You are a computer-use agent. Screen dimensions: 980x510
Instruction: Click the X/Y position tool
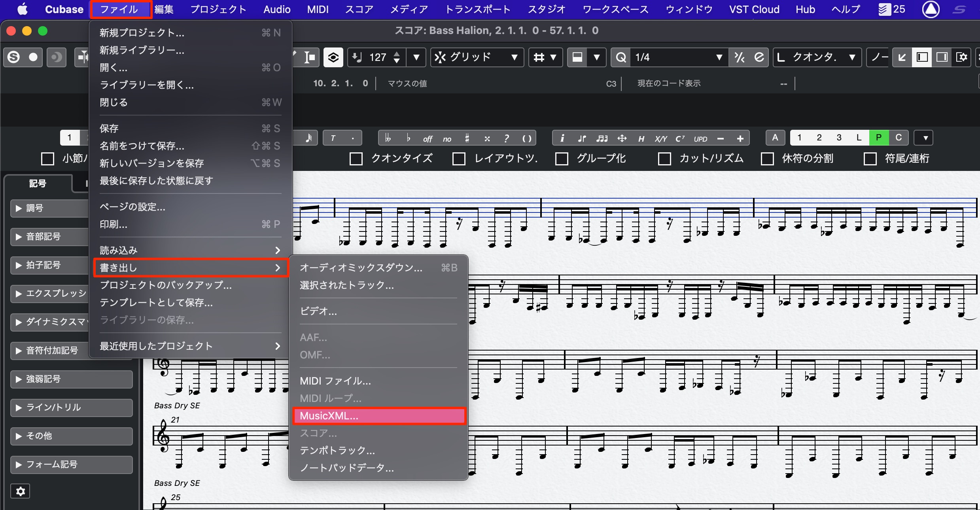pyautogui.click(x=660, y=138)
